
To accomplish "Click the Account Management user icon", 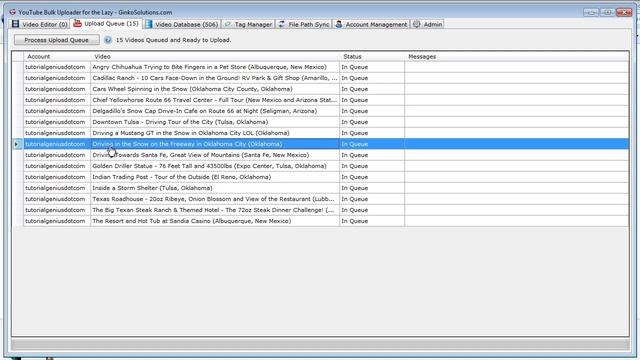I will click(x=339, y=24).
